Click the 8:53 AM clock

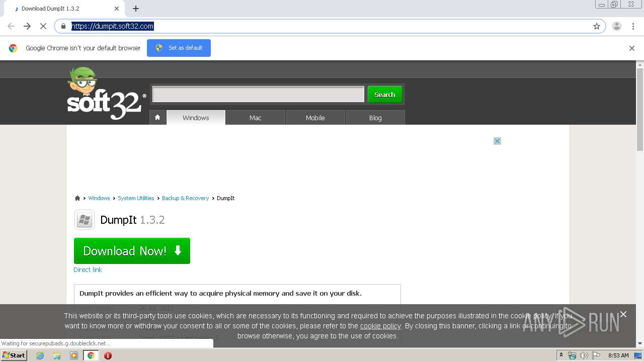pyautogui.click(x=618, y=355)
